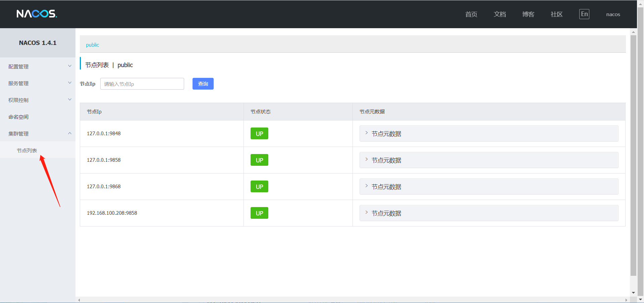644x303 pixels.
Task: Select the 127.0.0.1:9868 node cell
Action: coord(162,187)
